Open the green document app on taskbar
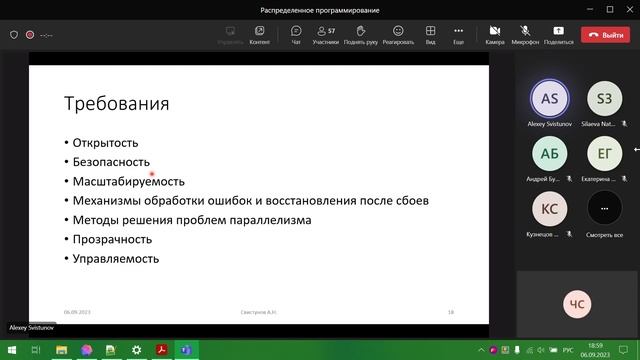This screenshot has width=640, height=360. 111,350
